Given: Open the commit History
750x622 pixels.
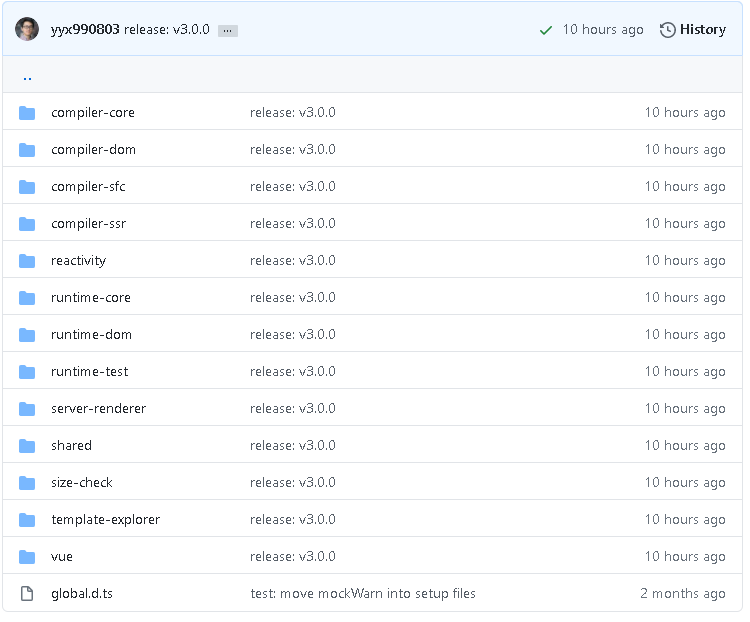Looking at the screenshot, I should [x=692, y=30].
